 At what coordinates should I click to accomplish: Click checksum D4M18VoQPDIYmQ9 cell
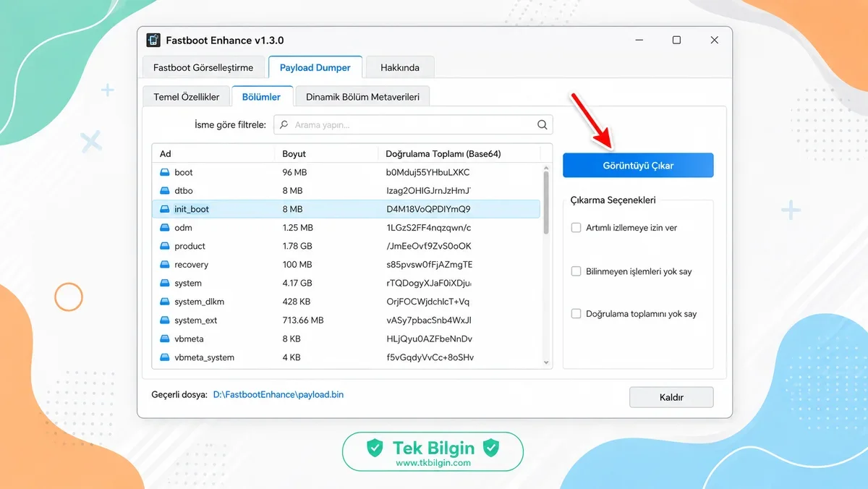tap(429, 209)
